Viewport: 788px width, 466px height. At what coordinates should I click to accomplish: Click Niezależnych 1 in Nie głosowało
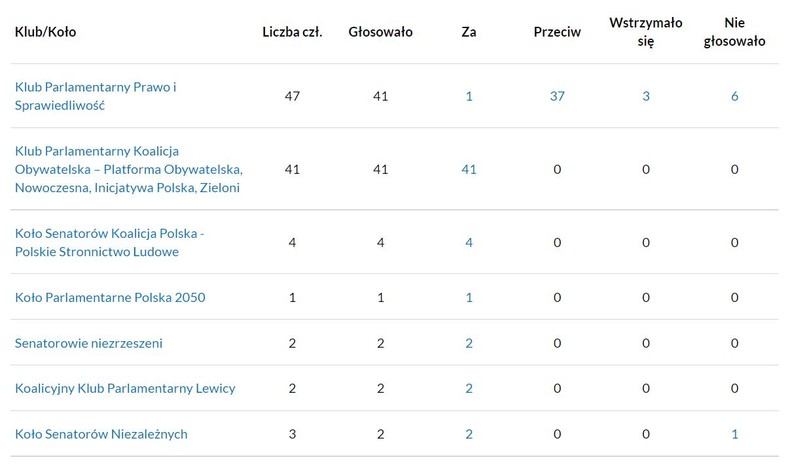coord(734,434)
